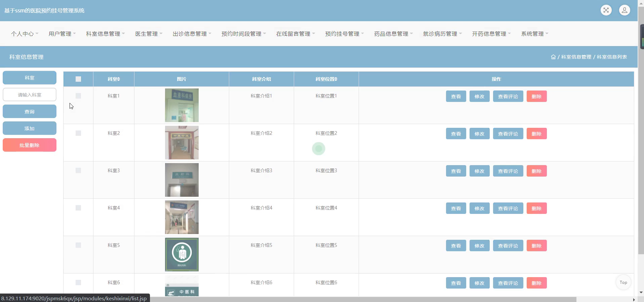Open the 科室1 hematology ward thumbnail
The image size is (644, 302).
pos(182,105)
